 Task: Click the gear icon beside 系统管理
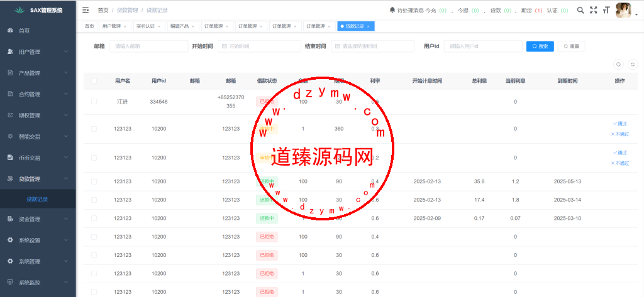(x=10, y=261)
